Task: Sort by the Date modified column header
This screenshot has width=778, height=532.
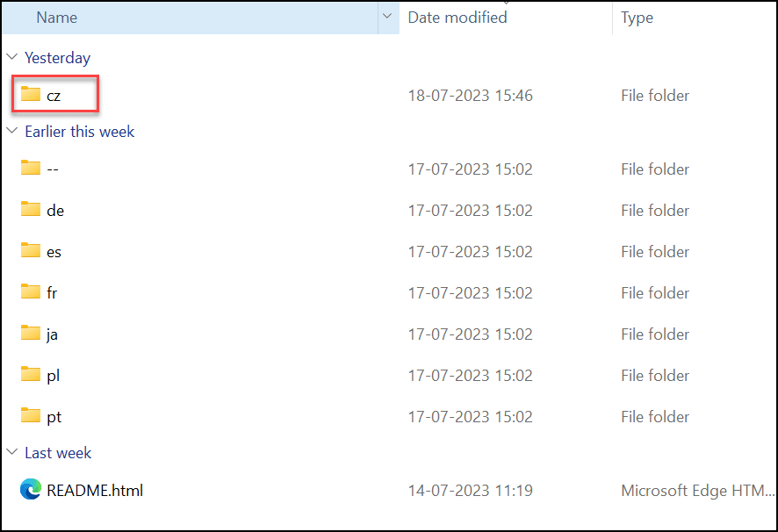Action: (457, 17)
